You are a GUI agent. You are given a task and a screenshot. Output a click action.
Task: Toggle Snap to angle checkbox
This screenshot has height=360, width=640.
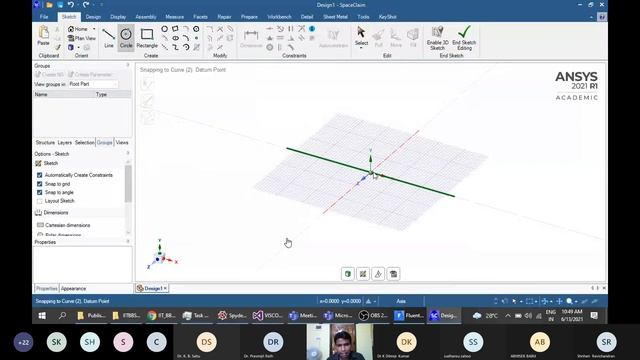pos(40,192)
